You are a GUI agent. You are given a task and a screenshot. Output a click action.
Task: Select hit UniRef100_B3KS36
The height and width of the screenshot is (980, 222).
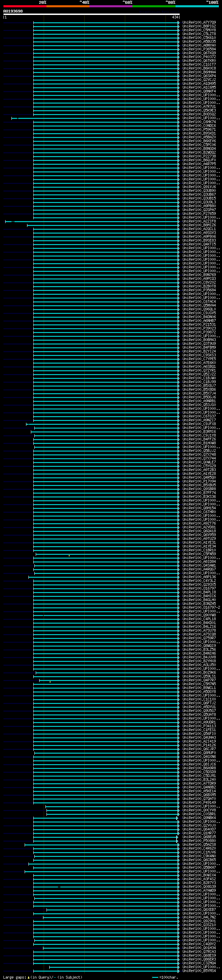(x=199, y=497)
